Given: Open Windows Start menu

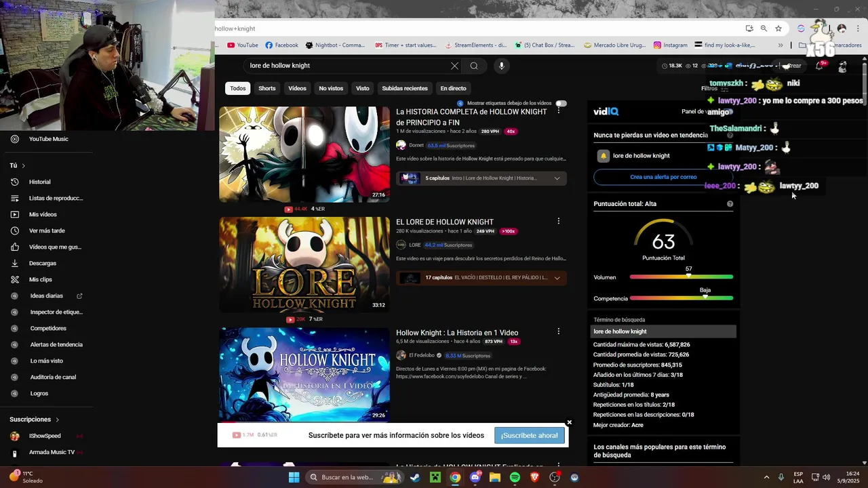Looking at the screenshot, I should coord(294,477).
